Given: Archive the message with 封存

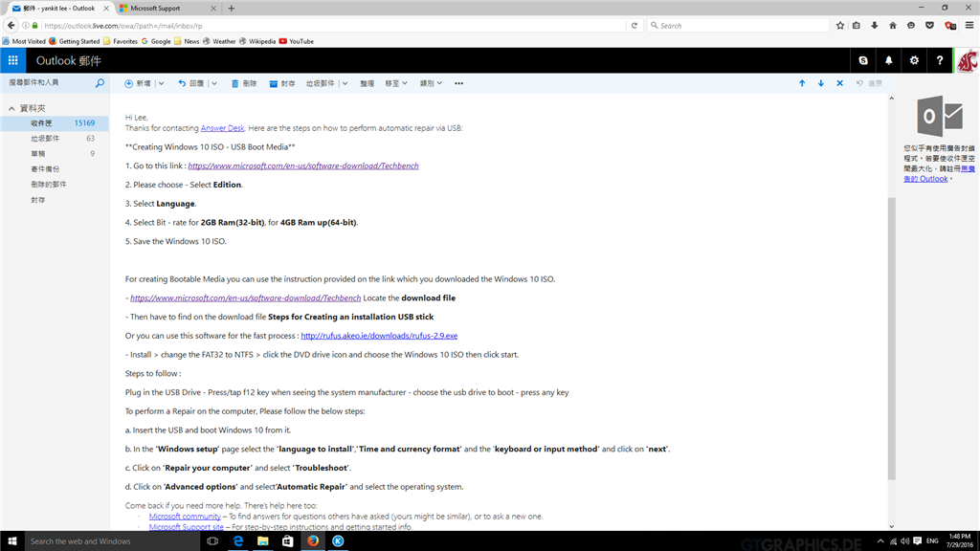Looking at the screenshot, I should point(282,83).
